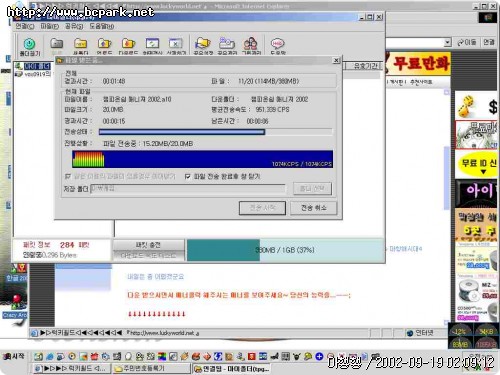This screenshot has height=375, width=500.
Task: Open the 공유(S) menu
Action: coord(74,26)
